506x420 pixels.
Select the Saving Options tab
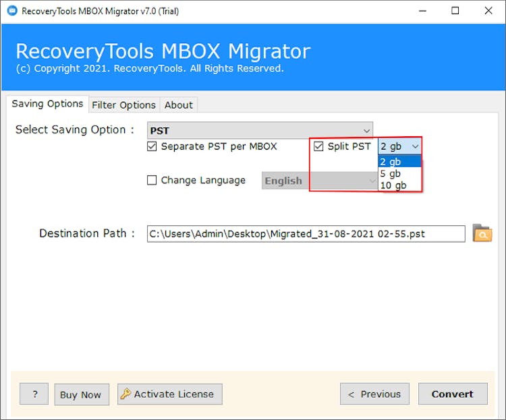pos(47,104)
